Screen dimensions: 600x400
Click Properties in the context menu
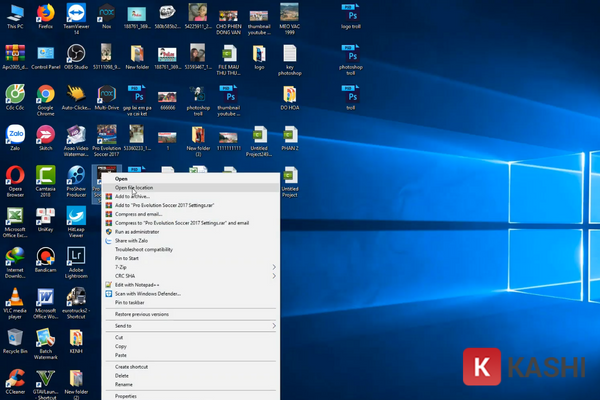point(126,396)
